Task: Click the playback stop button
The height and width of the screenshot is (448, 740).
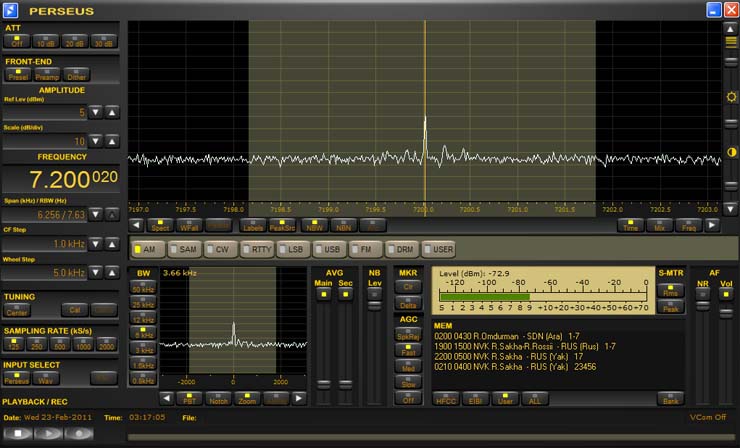Action: point(18,433)
